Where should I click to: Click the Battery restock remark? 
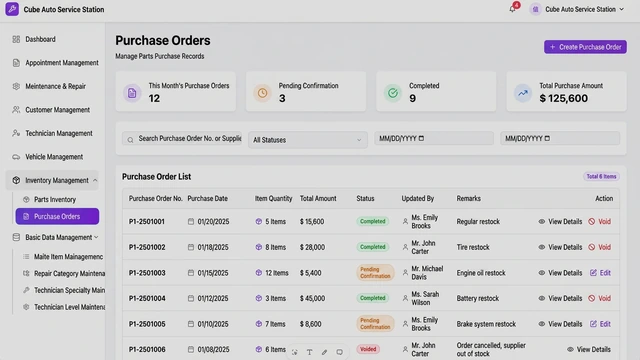click(478, 298)
